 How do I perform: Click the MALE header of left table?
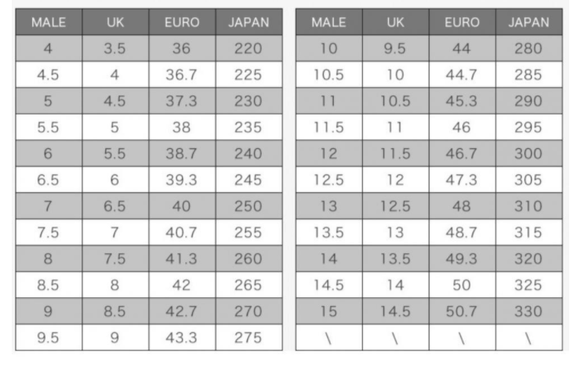click(x=48, y=22)
